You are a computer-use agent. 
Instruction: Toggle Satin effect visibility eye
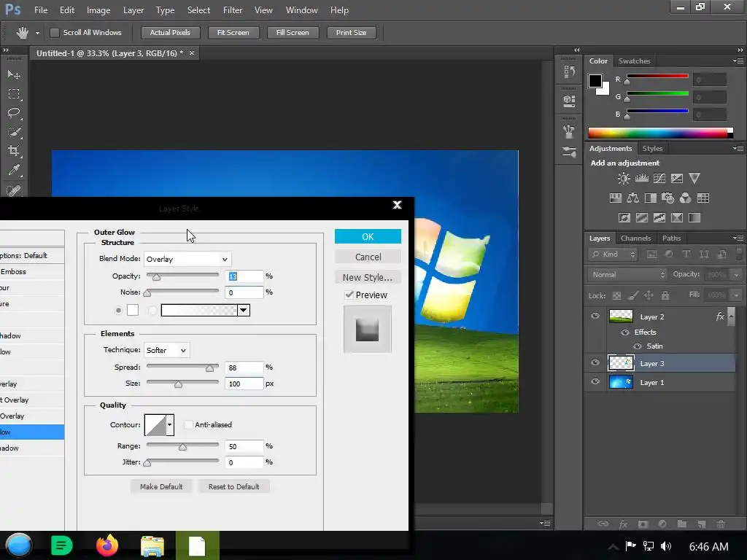tap(638, 346)
